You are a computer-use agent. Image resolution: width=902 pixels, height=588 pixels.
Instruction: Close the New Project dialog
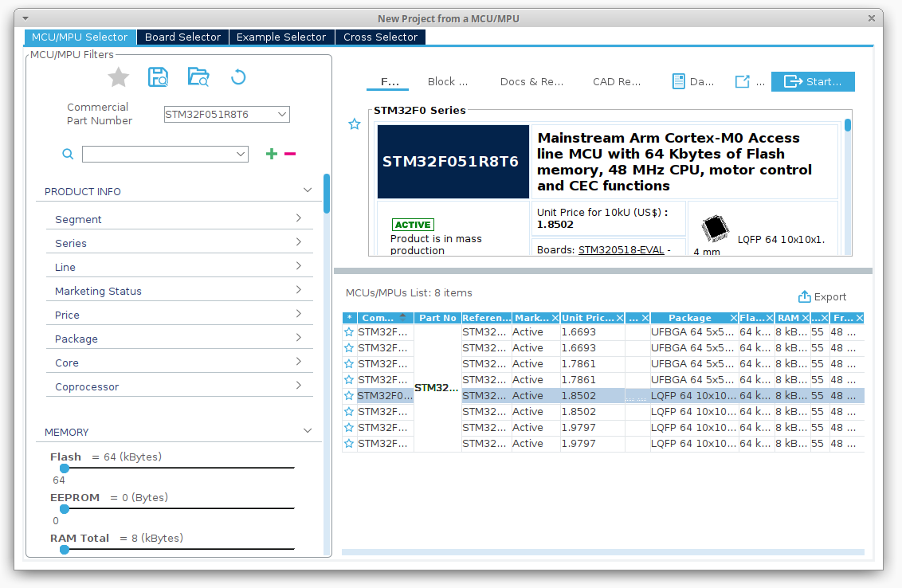pos(872,18)
